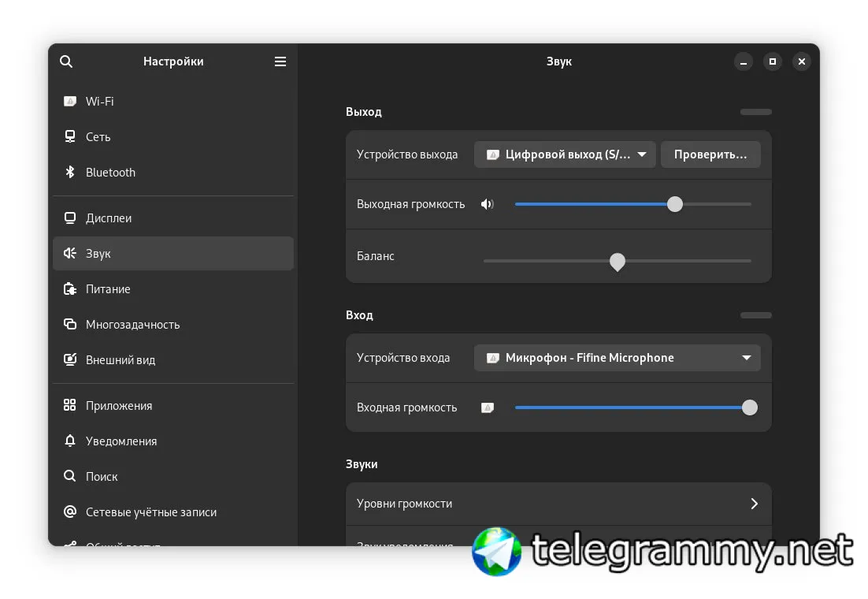Image resolution: width=868 pixels, height=599 pixels.
Task: Open Приложения settings
Action: 173,405
